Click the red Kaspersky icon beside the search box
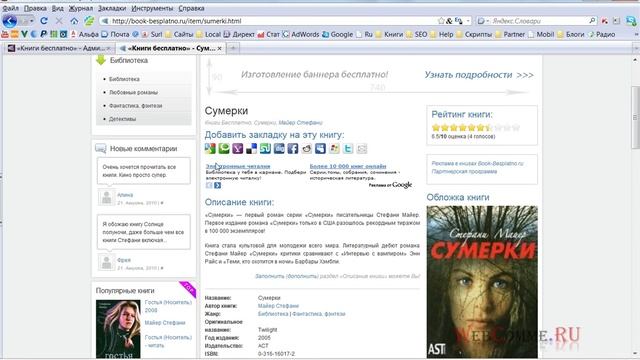The width and height of the screenshot is (640, 360). point(604,21)
